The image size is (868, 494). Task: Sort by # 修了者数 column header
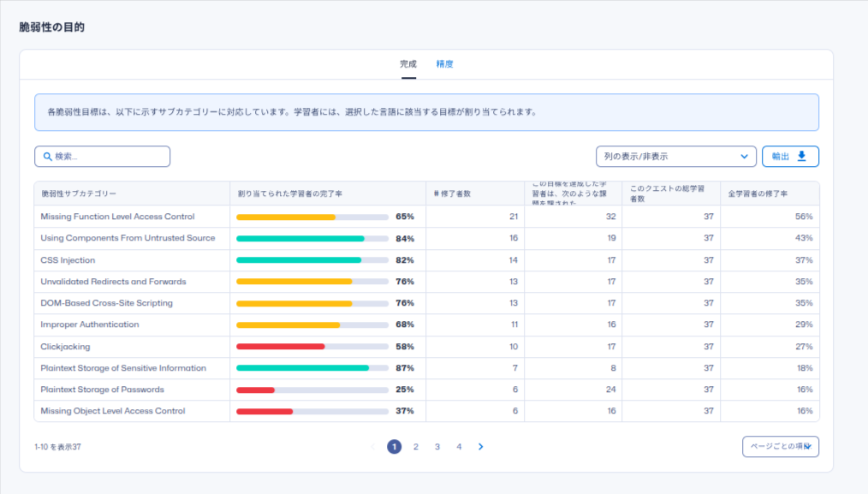pyautogui.click(x=449, y=194)
